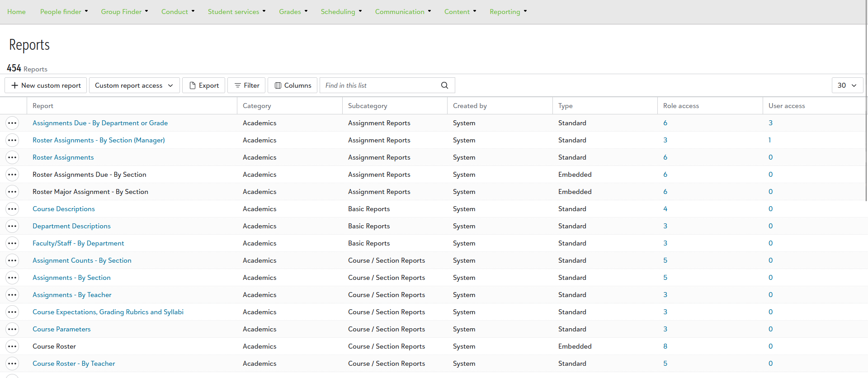Open Roster Assignments - By Section (Manager) report
The height and width of the screenshot is (378, 868).
coord(99,140)
